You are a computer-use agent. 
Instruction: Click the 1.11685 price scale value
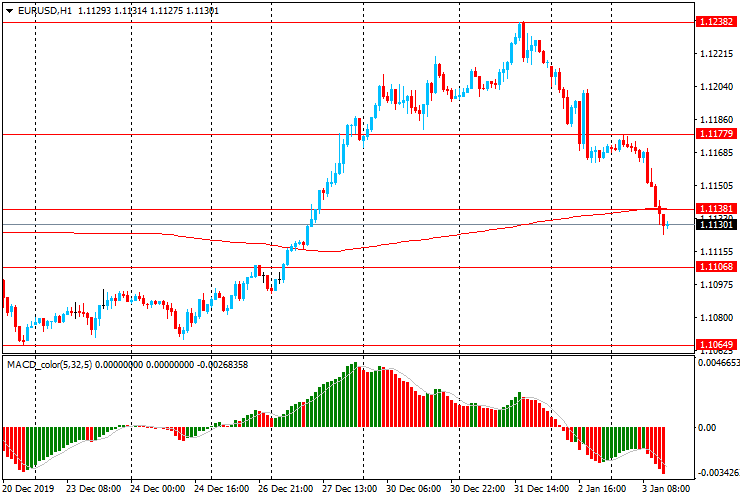[x=717, y=153]
